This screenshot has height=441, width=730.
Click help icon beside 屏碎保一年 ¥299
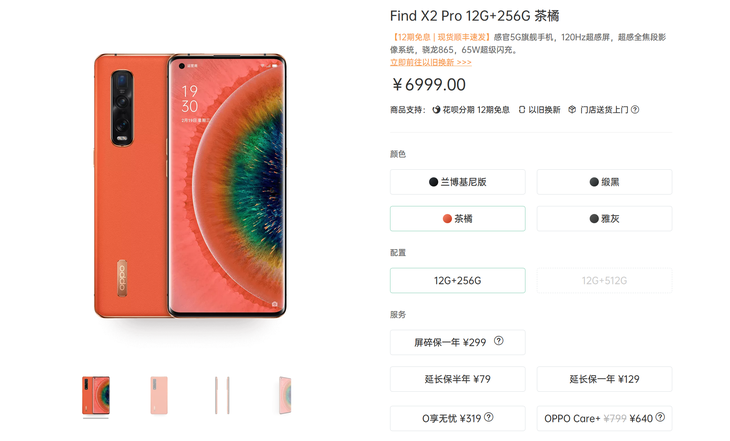[x=499, y=341]
